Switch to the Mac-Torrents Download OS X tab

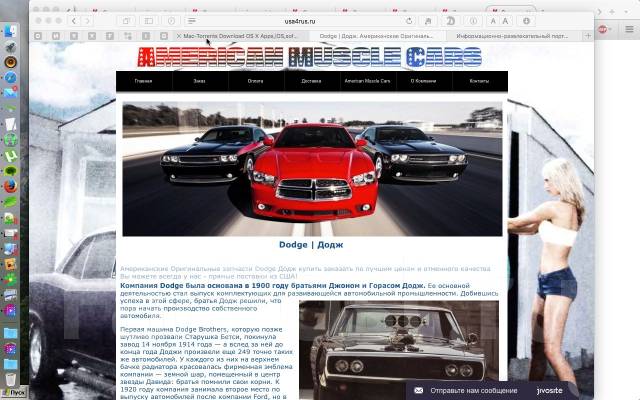coord(240,36)
